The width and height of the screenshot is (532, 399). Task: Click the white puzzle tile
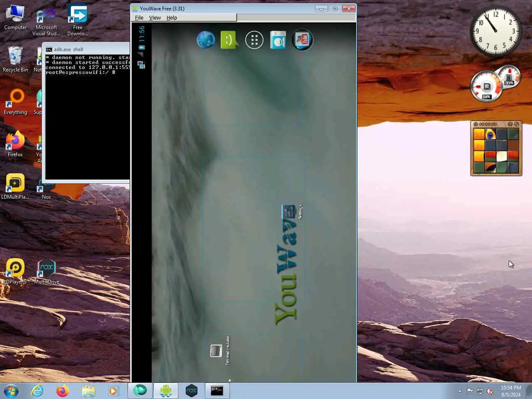click(x=502, y=156)
